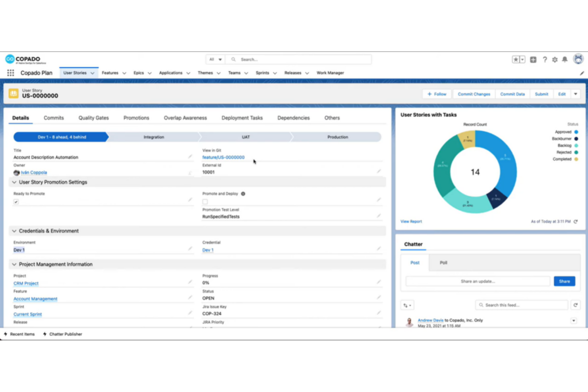Open the User Stories tab dropdown chevron
This screenshot has width=588, height=392.
(93, 73)
